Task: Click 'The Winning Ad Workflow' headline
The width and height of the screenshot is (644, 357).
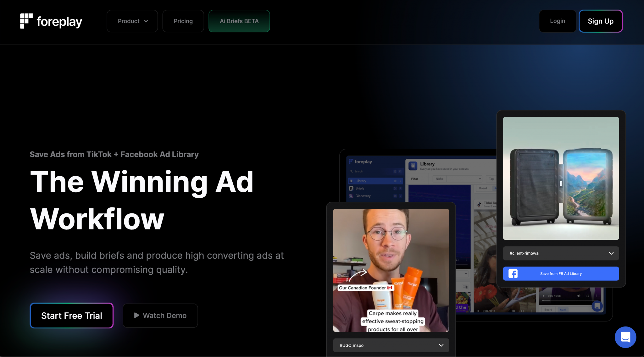Action: (142, 200)
